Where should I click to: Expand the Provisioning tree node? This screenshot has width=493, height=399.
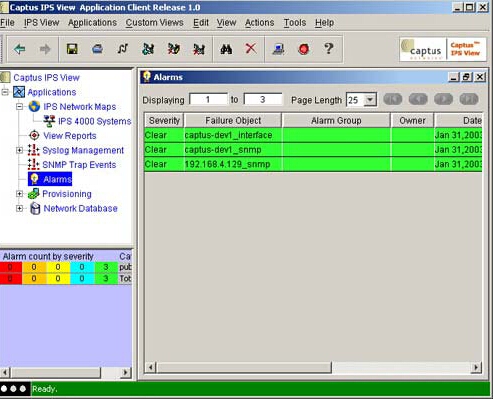20,194
